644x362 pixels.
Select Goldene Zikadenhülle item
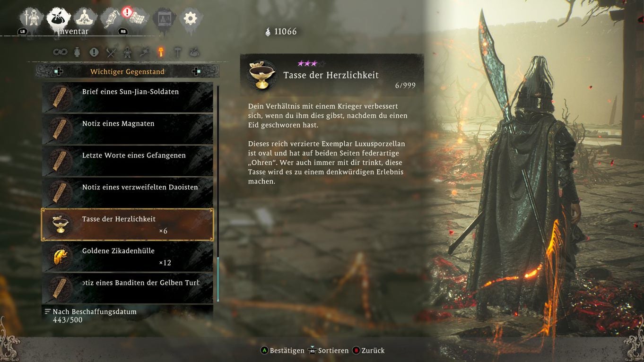[128, 257]
